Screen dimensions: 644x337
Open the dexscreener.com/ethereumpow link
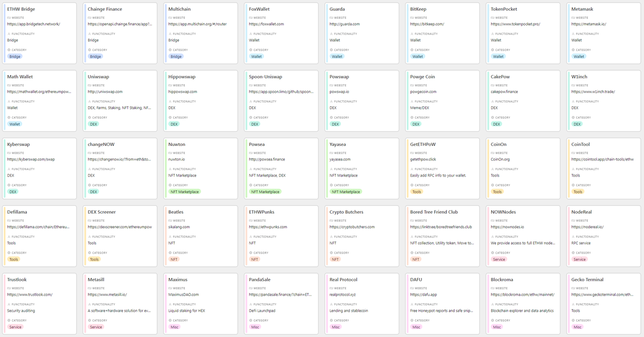(x=120, y=227)
